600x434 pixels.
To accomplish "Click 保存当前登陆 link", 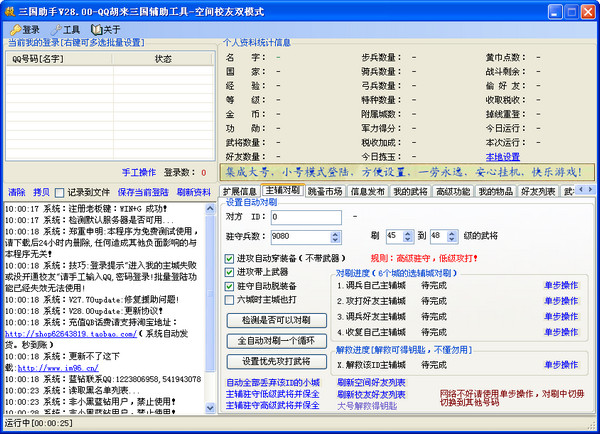I will 143,193.
